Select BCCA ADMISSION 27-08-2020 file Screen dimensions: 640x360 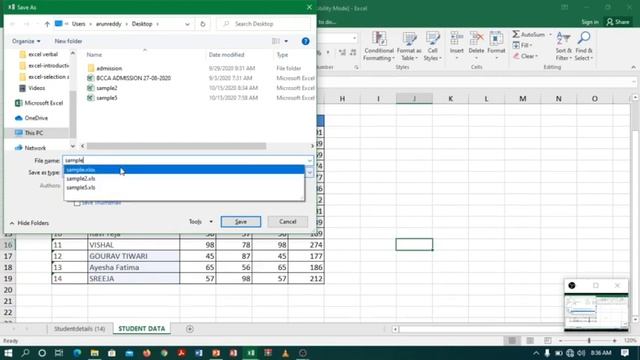click(x=133, y=78)
